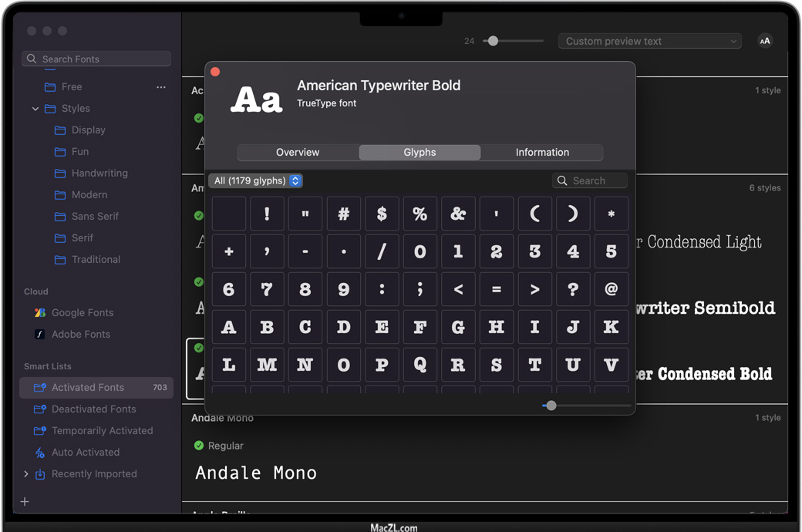Screen dimensions: 802x532
Task: Collapse the Styles folder
Action: click(35, 109)
